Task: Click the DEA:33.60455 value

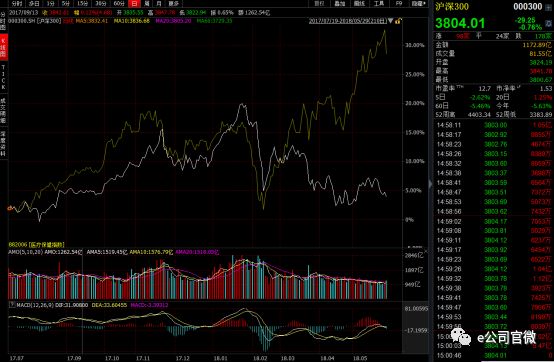Action: point(109,305)
